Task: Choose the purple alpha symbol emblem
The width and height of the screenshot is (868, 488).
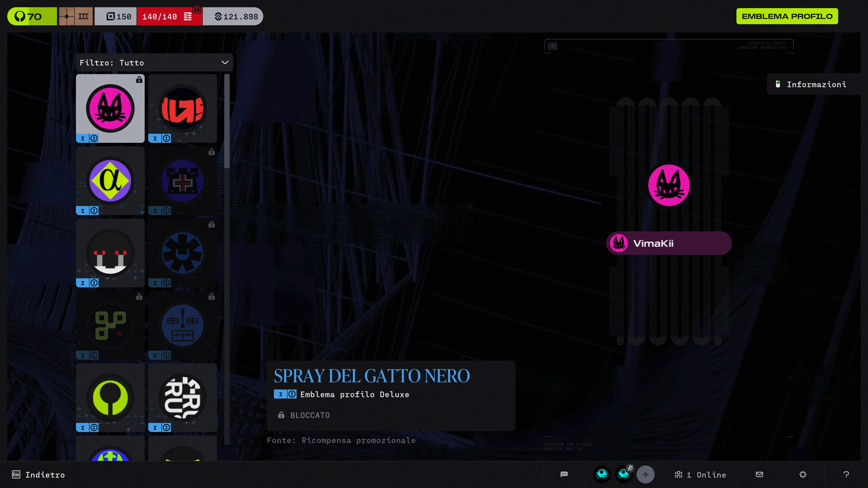Action: tap(110, 181)
